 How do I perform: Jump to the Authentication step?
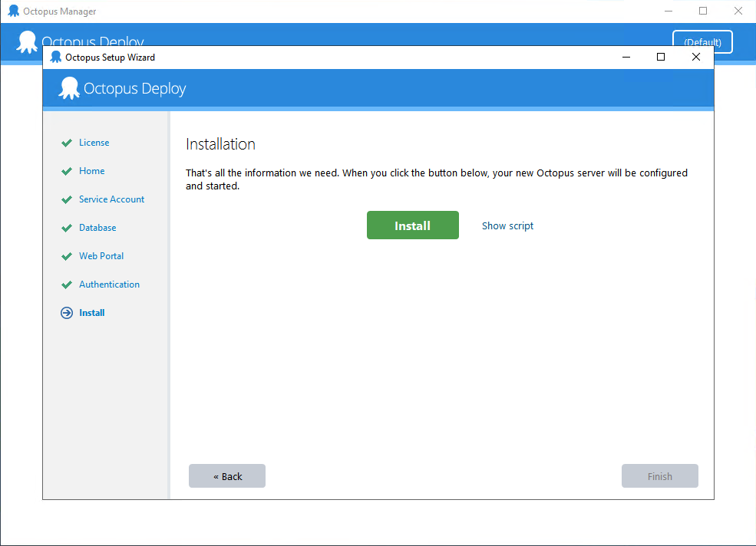point(110,285)
